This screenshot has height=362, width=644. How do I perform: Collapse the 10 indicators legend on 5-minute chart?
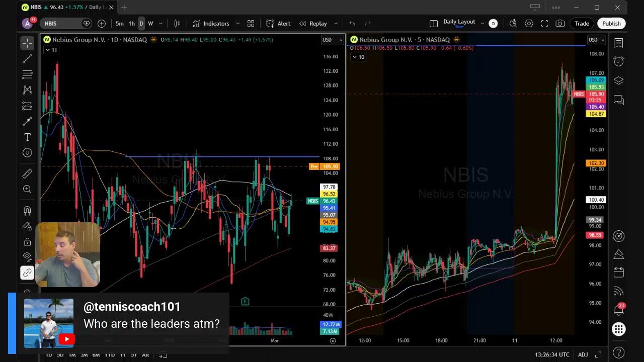[x=358, y=57]
